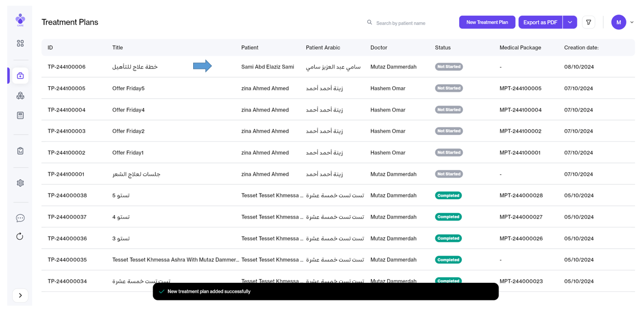Click the medical kit treatment plans icon
The height and width of the screenshot is (315, 644).
coord(20,76)
